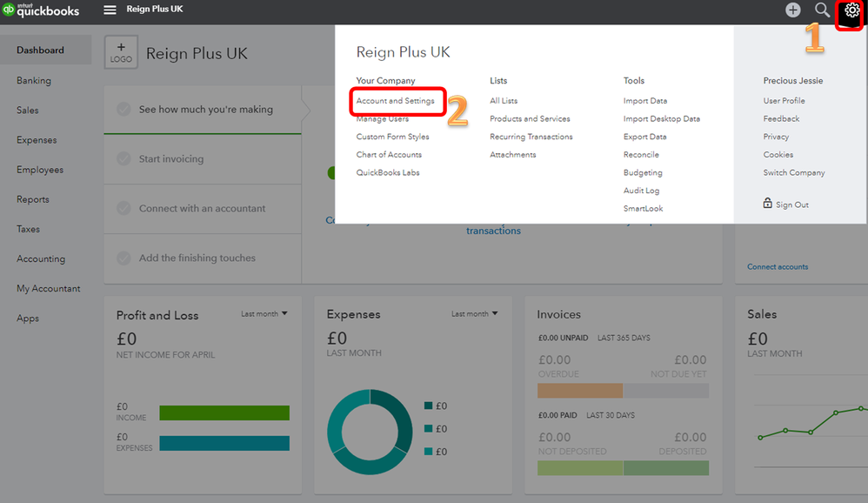Toggle the hamburger navigation menu icon

click(x=110, y=10)
